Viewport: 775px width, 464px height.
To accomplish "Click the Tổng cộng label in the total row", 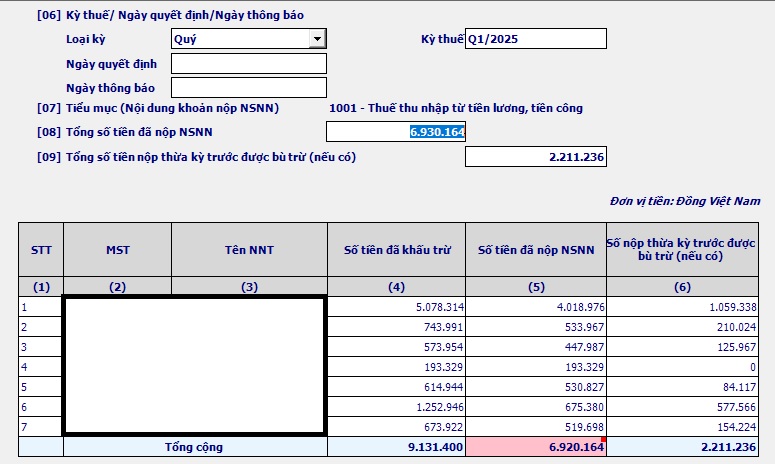I will point(194,447).
